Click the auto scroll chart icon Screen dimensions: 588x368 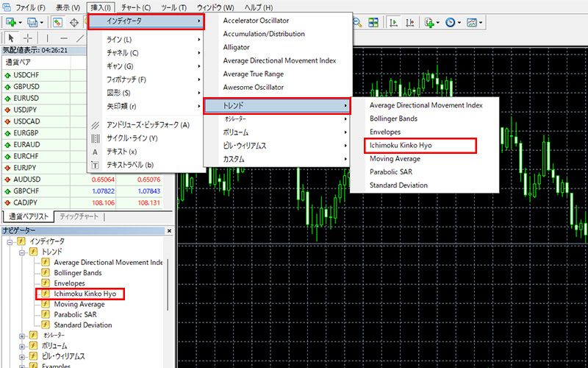click(x=395, y=23)
